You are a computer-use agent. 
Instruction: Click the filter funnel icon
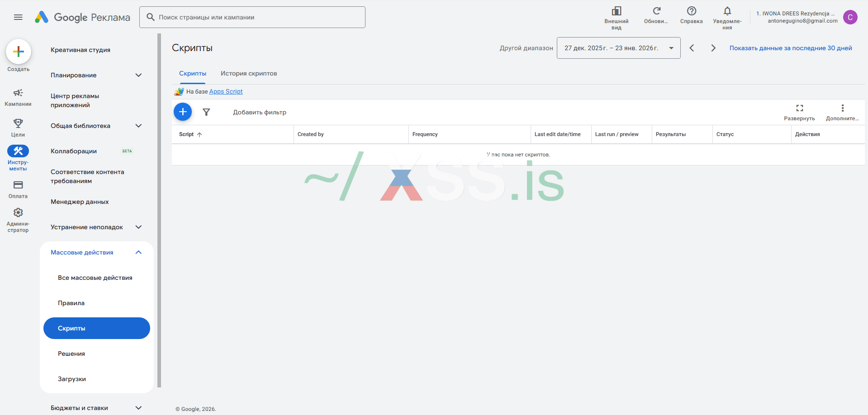click(206, 112)
